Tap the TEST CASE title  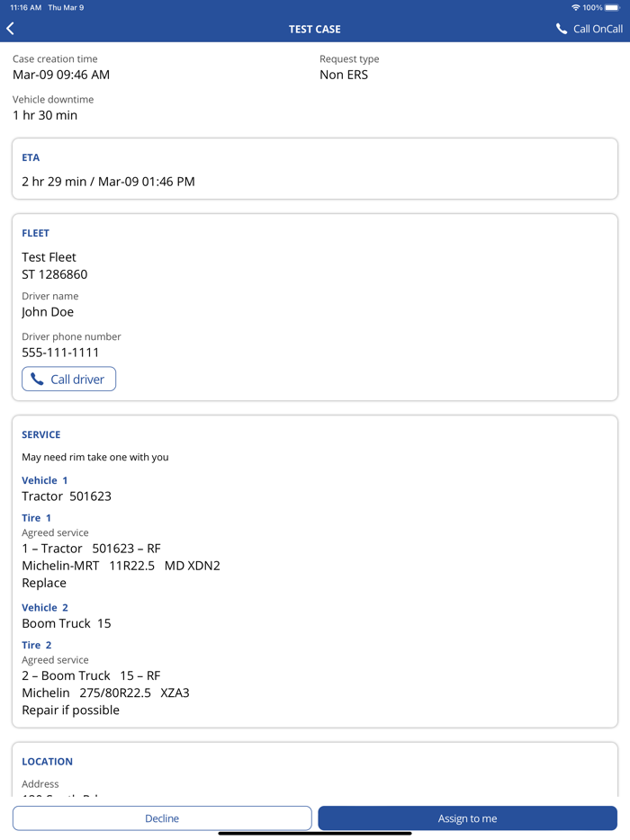pyautogui.click(x=315, y=29)
